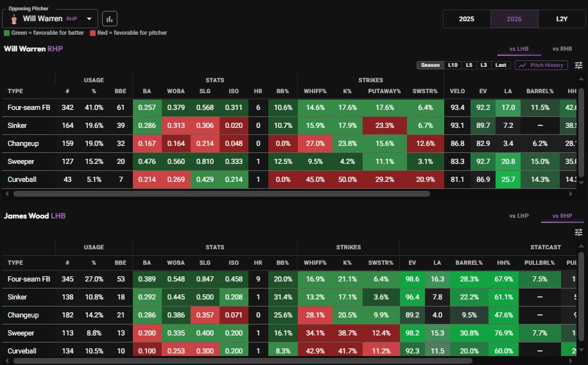Open the Opposing Pitcher dropdown arrow
The image size is (588, 365).
89,19
